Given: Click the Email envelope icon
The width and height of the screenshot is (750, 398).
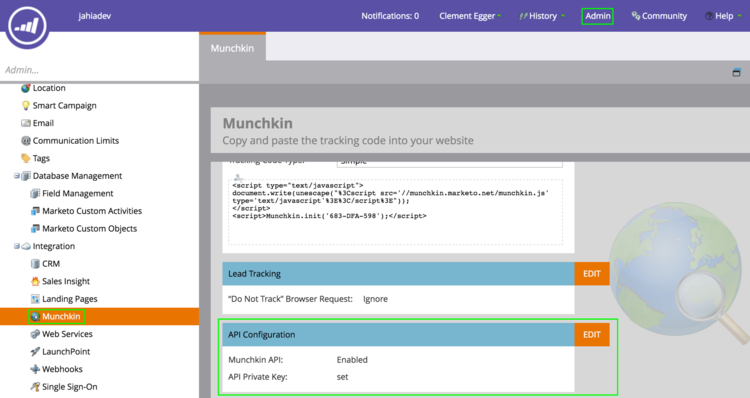Looking at the screenshot, I should 26,123.
